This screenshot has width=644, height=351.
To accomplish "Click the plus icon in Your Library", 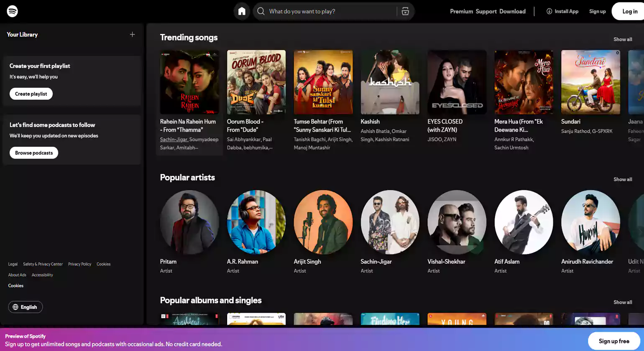I will click(x=132, y=35).
